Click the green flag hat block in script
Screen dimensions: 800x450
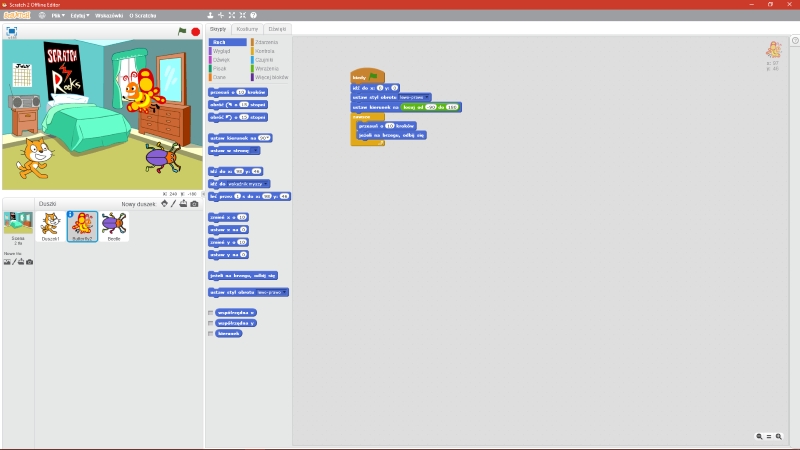367,76
